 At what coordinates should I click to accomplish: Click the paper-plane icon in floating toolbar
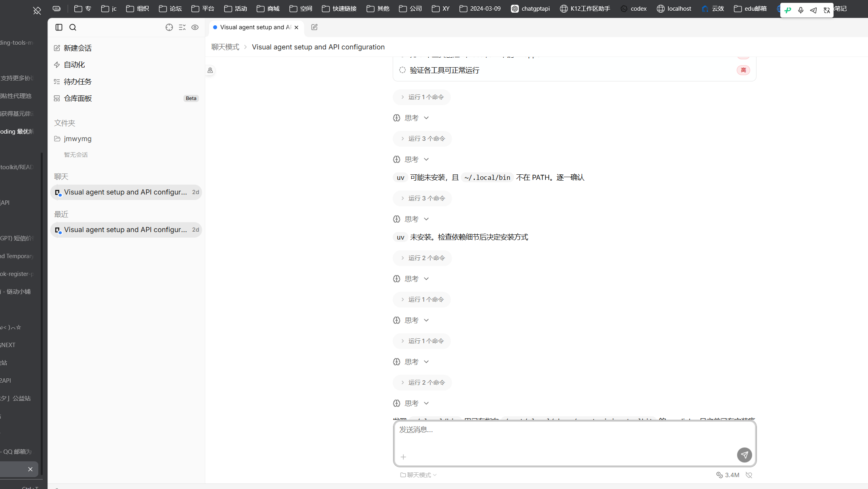[813, 10]
